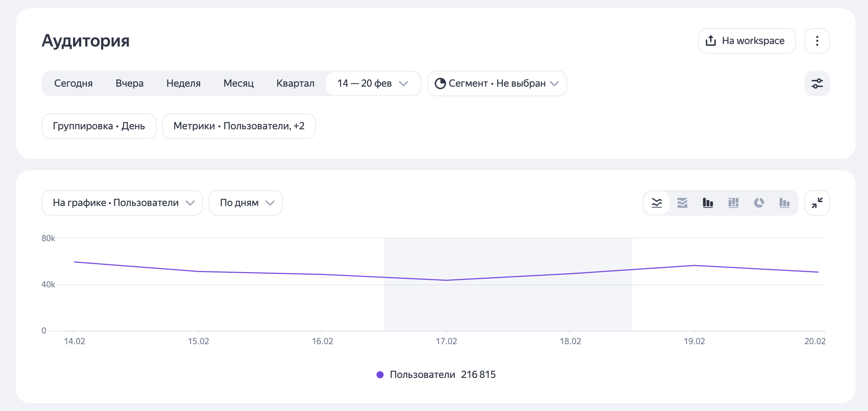Switch to pie chart view

point(759,203)
